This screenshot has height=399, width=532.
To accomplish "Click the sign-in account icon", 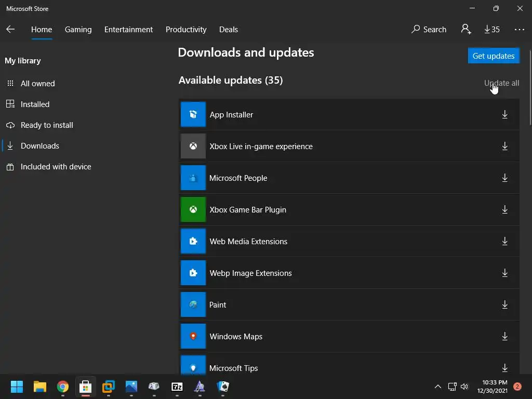I will click(466, 29).
